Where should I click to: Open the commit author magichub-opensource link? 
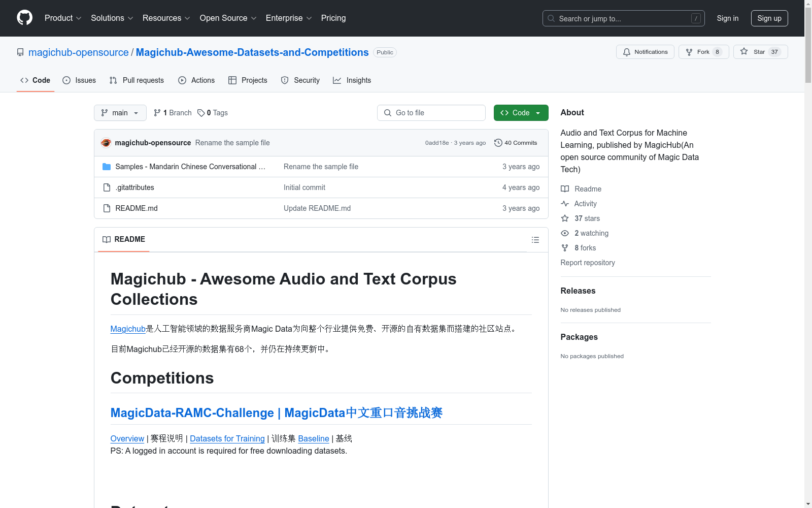(x=153, y=143)
